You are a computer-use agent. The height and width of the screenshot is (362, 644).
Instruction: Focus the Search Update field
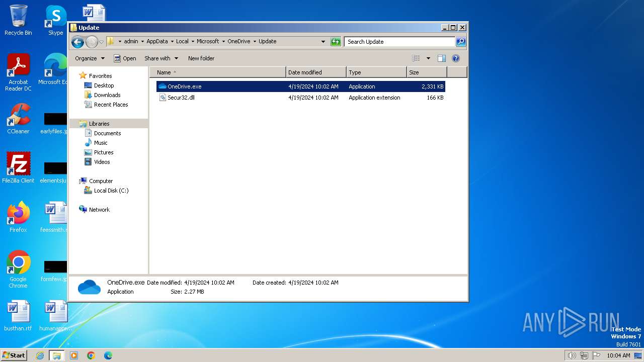[400, 42]
